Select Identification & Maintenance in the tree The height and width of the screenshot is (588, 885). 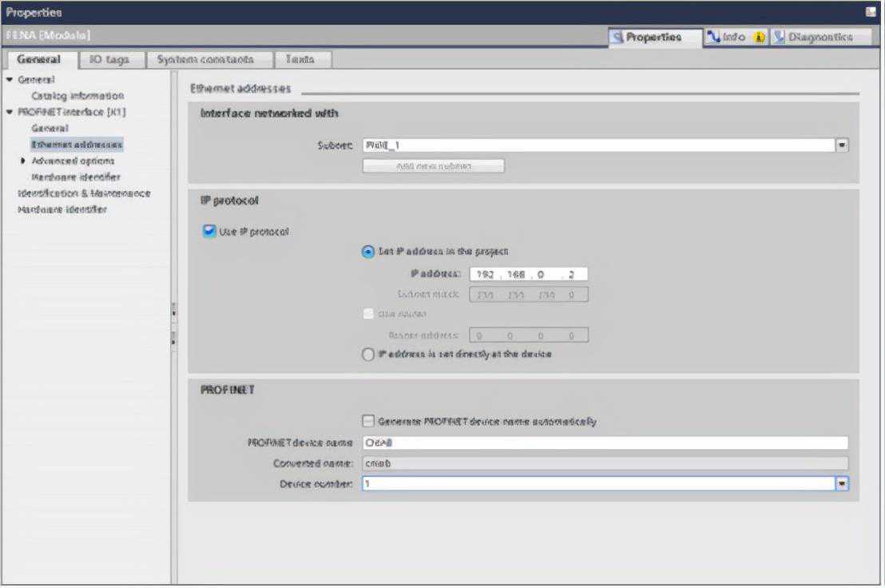84,193
